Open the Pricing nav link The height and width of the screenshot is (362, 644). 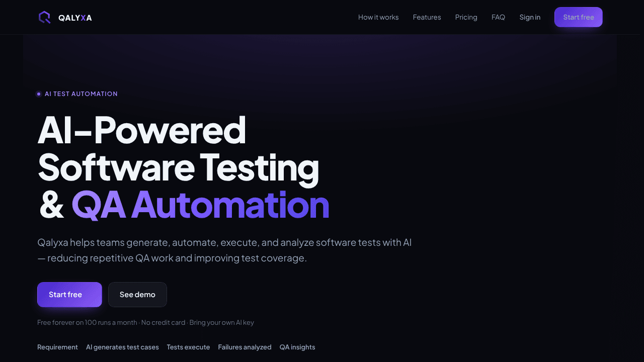click(x=466, y=17)
